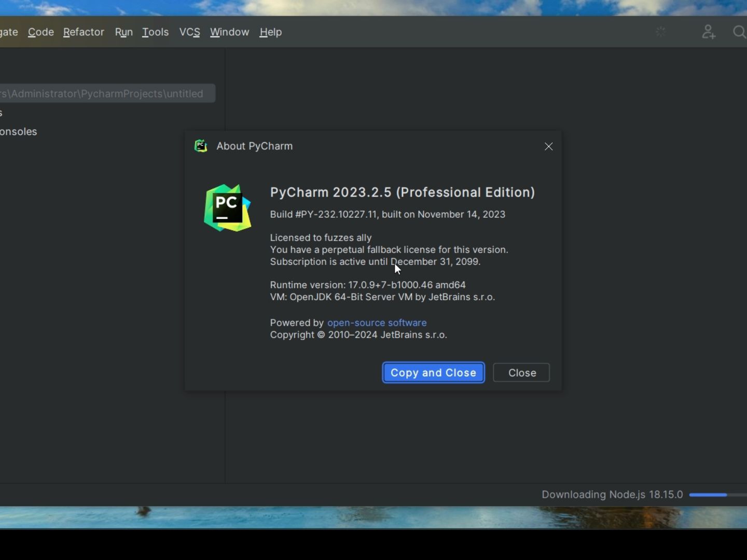Close About PyCharm dialog with X icon
The height and width of the screenshot is (560, 747).
point(549,147)
